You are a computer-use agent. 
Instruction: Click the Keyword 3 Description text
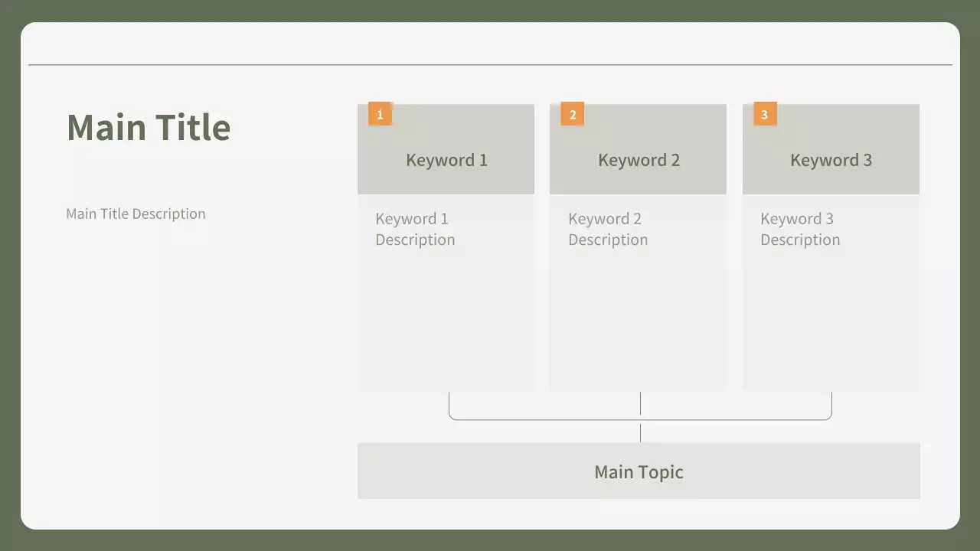pyautogui.click(x=800, y=230)
